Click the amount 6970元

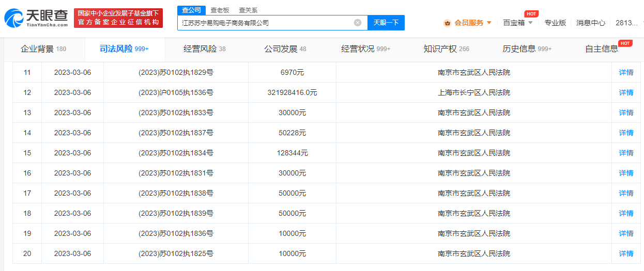(x=292, y=72)
